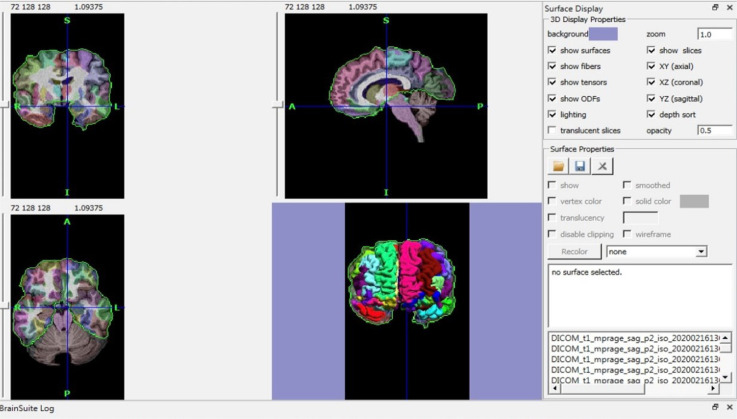The image size is (737, 419).
Task: Pick the 3D background color swatch
Action: (603, 34)
